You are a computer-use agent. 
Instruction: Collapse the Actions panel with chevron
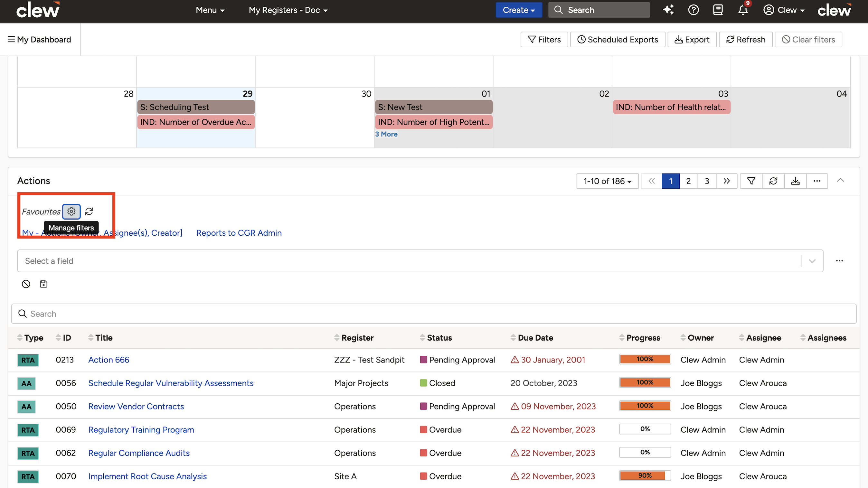click(x=841, y=180)
